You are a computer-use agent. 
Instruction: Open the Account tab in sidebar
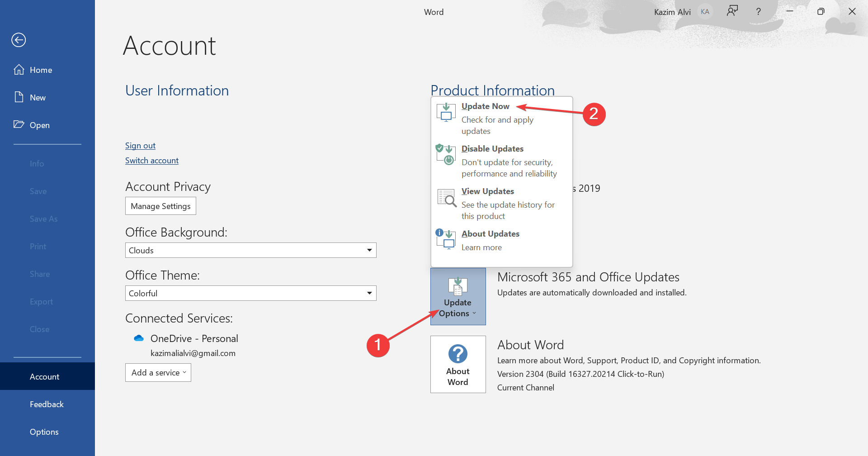coord(47,376)
